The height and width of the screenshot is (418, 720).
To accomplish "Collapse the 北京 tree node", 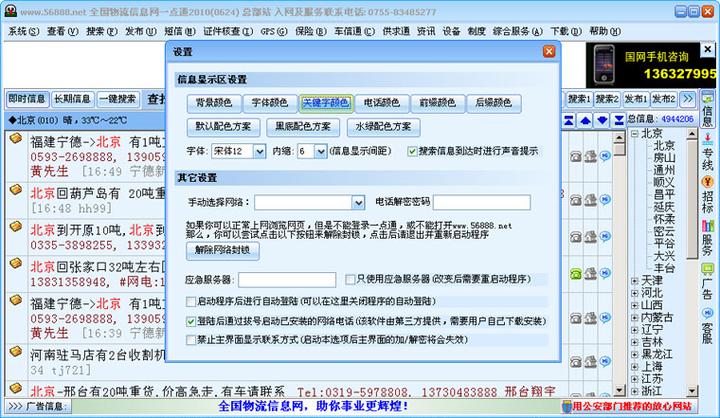I will (635, 134).
